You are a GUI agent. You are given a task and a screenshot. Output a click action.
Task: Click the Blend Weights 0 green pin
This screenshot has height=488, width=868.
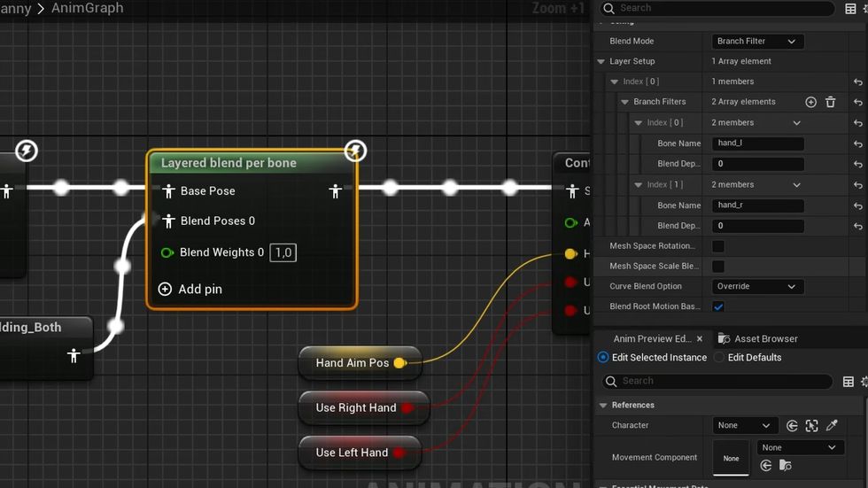(x=167, y=252)
